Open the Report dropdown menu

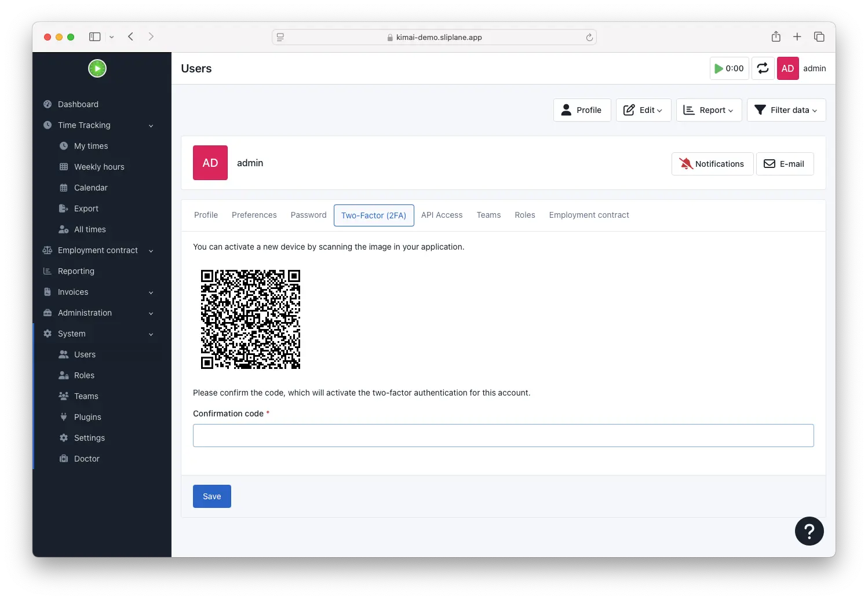[709, 110]
